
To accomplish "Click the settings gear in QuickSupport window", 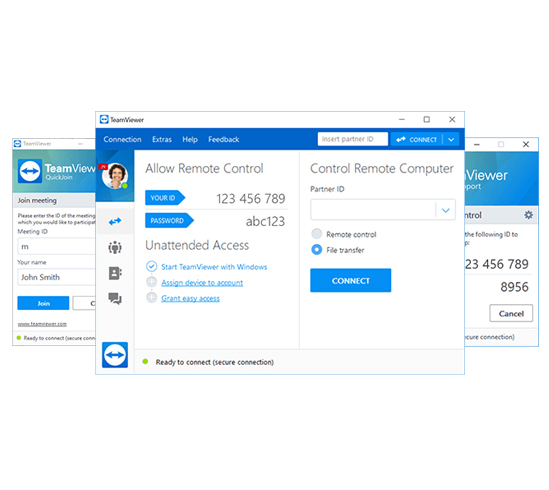I will (x=528, y=215).
